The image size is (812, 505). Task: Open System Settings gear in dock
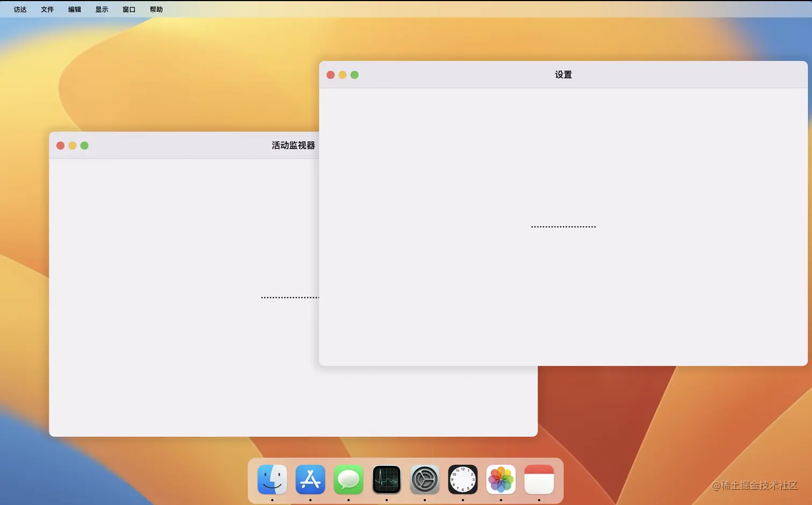425,479
